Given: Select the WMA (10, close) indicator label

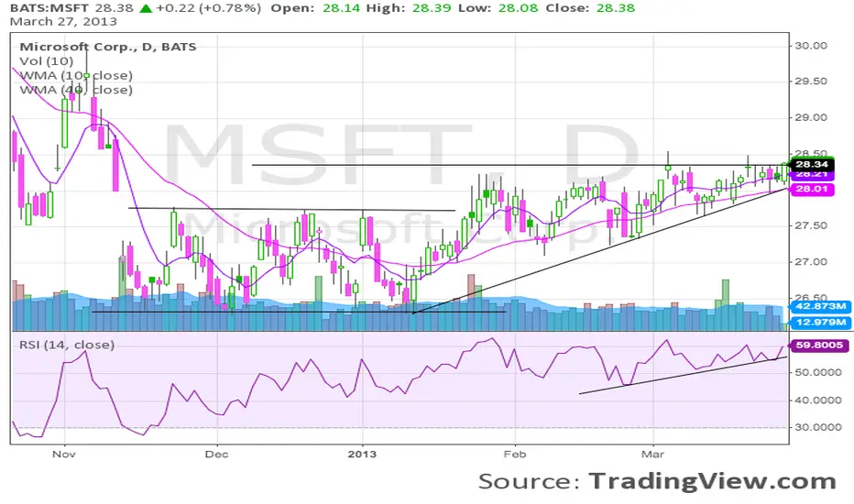Looking at the screenshot, I should (x=76, y=75).
